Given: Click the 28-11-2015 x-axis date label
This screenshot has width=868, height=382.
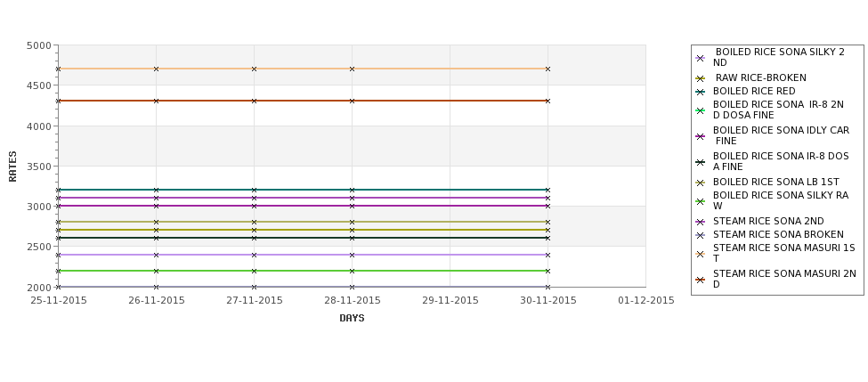Looking at the screenshot, I should [x=352, y=301].
